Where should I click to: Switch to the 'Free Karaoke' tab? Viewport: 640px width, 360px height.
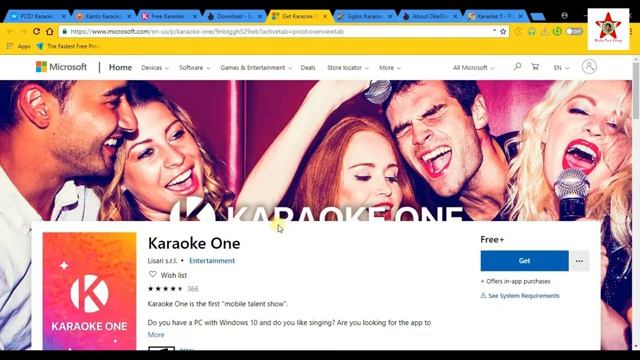point(168,16)
